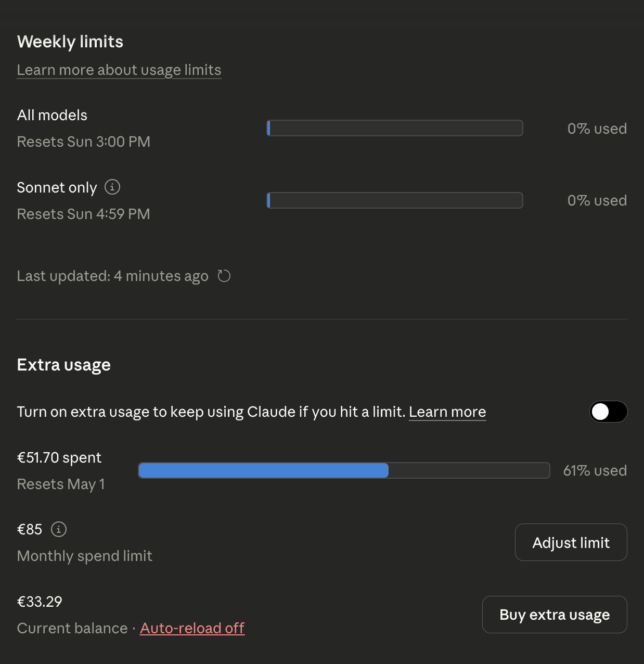
Task: Click the Resets Sun 3:00 PM text
Action: coord(84,142)
